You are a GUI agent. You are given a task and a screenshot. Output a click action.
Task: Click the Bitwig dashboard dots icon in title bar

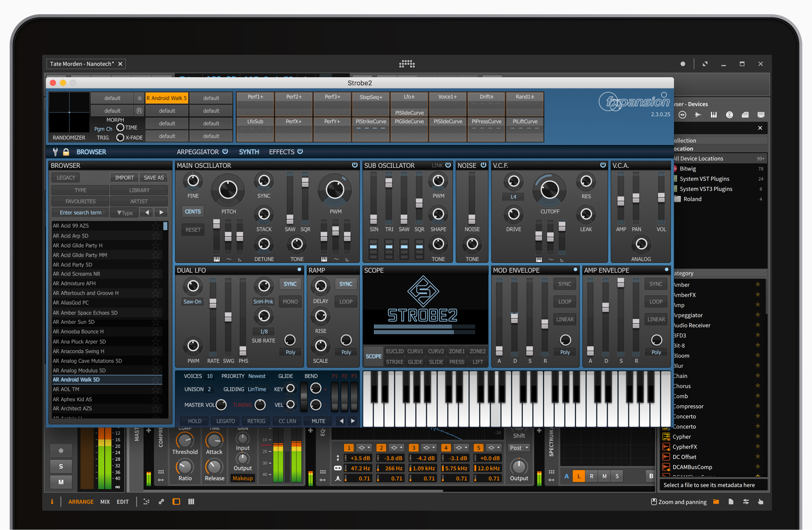point(407,64)
